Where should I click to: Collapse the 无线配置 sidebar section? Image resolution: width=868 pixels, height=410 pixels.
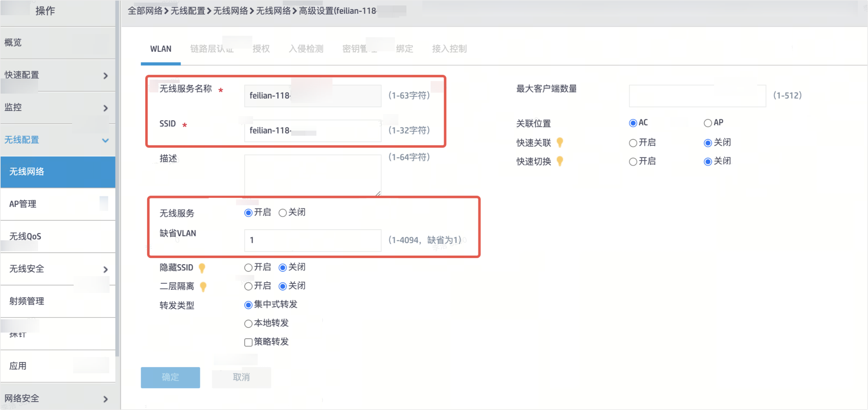pos(58,140)
